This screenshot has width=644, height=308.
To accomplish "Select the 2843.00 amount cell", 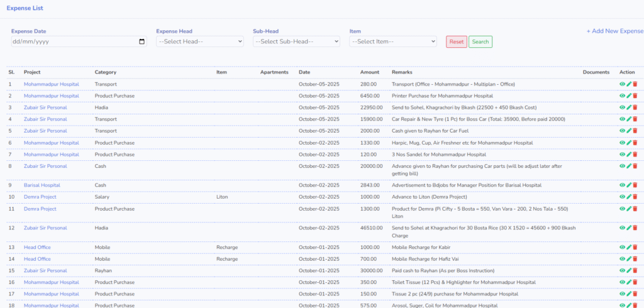I will [370, 185].
